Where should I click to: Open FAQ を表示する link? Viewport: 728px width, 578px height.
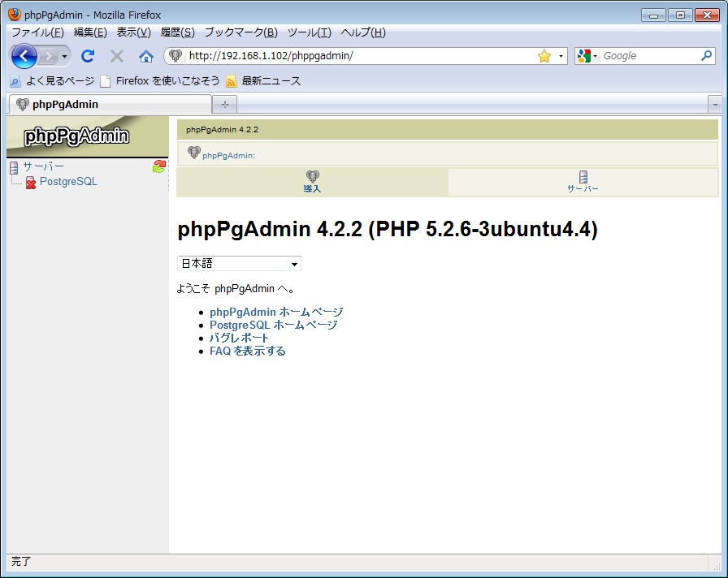pyautogui.click(x=248, y=352)
